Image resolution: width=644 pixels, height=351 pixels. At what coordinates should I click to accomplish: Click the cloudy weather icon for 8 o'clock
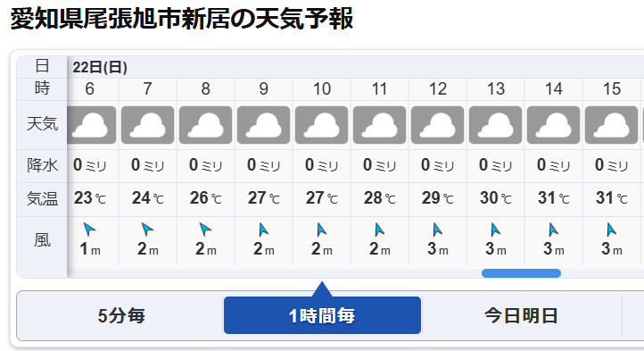point(206,125)
